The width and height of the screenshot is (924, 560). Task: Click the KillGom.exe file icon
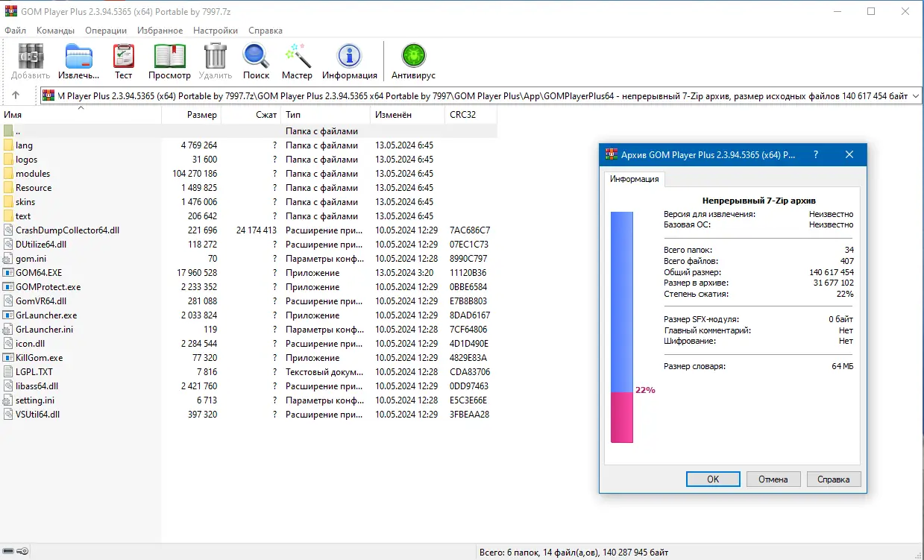[x=8, y=358]
